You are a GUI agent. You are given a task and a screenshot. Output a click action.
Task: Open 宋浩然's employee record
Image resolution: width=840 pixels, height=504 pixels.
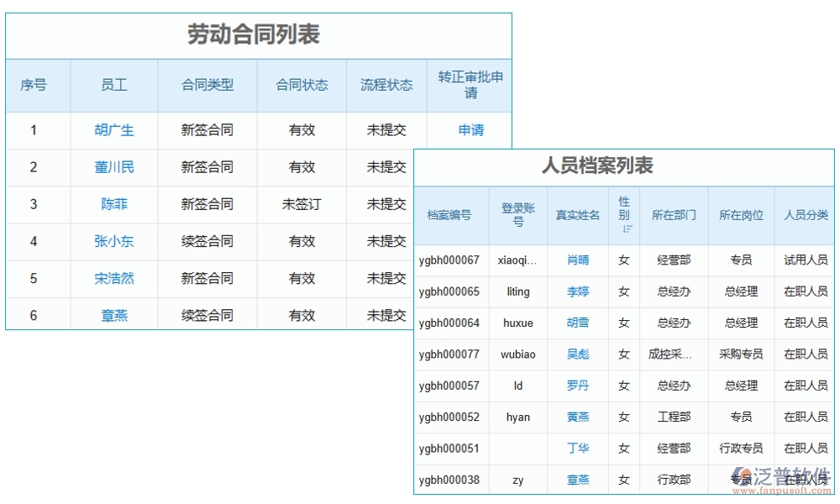pos(114,278)
